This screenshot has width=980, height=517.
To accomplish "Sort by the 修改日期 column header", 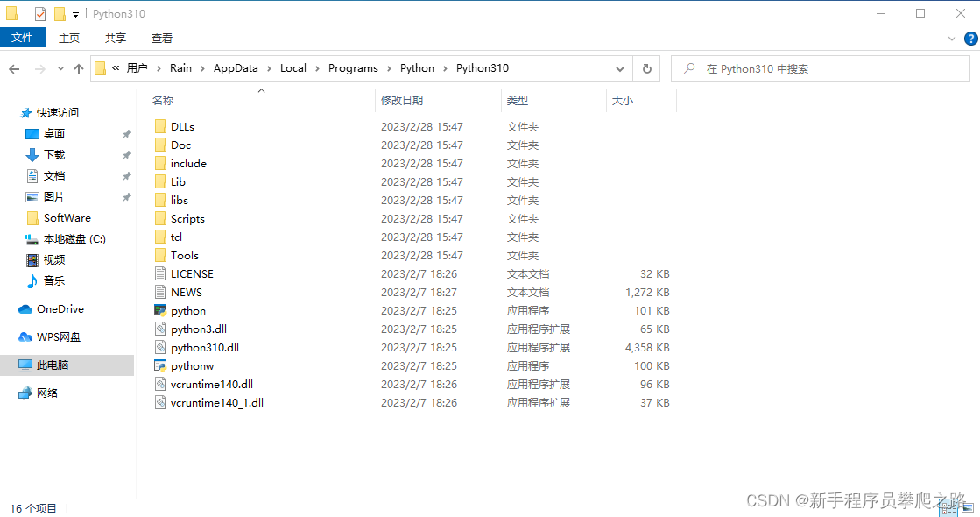I will pos(402,101).
